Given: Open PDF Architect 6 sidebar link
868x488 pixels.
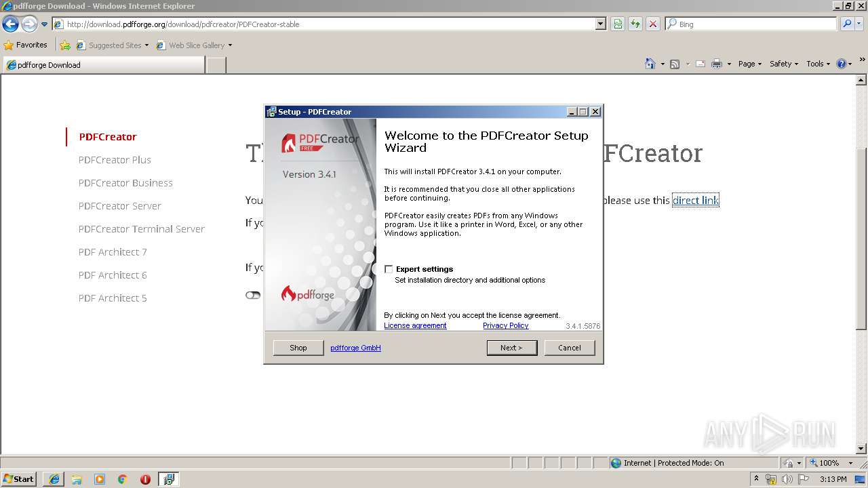Looking at the screenshot, I should click(x=113, y=275).
